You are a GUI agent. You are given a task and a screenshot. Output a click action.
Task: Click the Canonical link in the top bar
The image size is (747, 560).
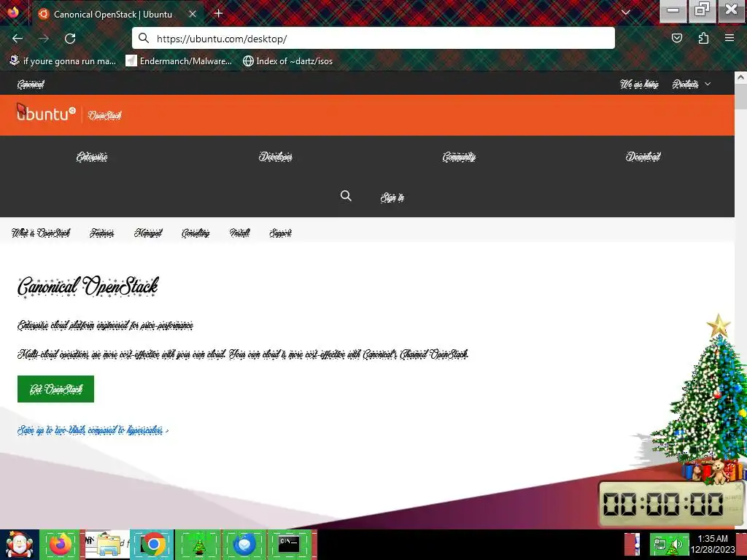[x=31, y=85]
